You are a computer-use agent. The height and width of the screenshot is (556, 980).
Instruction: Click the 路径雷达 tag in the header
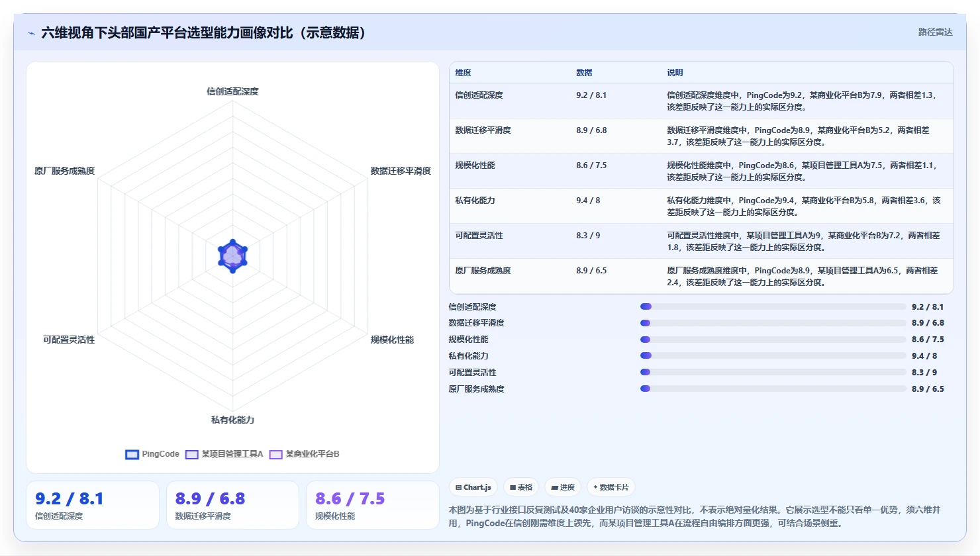935,32
